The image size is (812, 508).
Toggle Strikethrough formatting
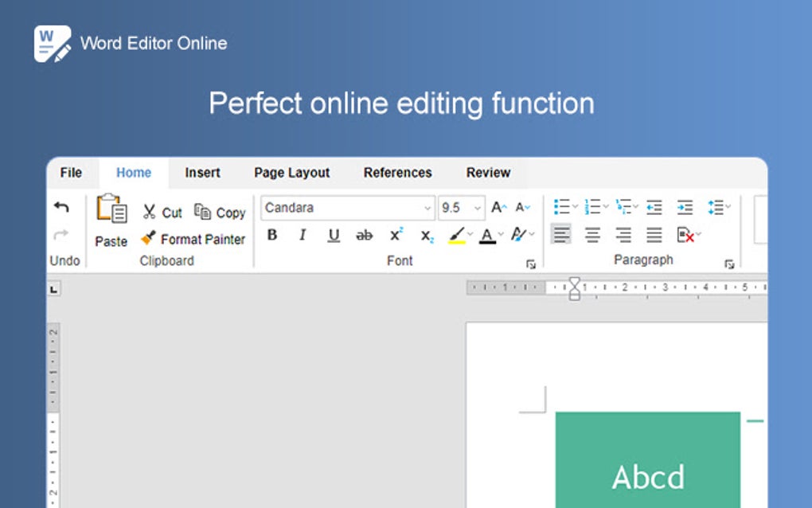[364, 236]
